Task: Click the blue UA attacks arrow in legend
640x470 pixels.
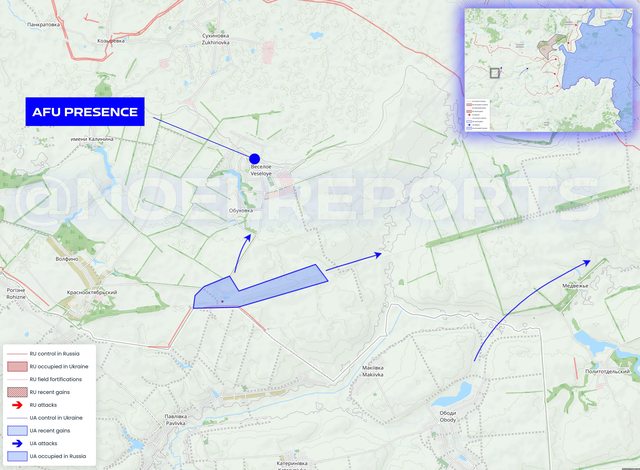Action: (x=17, y=443)
